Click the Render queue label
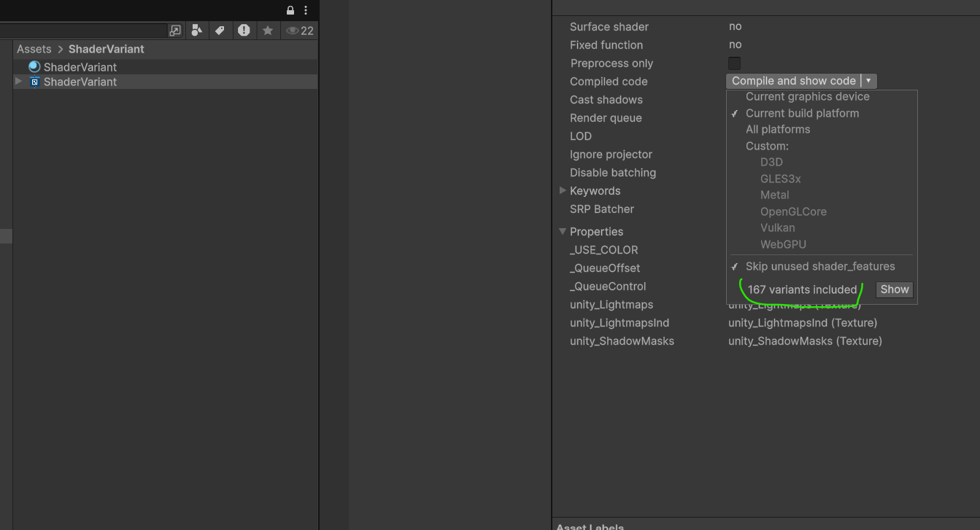The width and height of the screenshot is (980, 530). pos(606,118)
